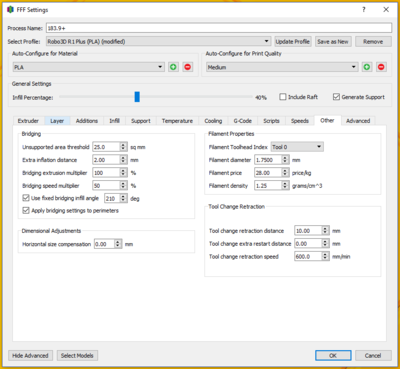Click the Process Name input field
Image resolution: width=400 pixels, height=369 pixels.
tap(219, 28)
